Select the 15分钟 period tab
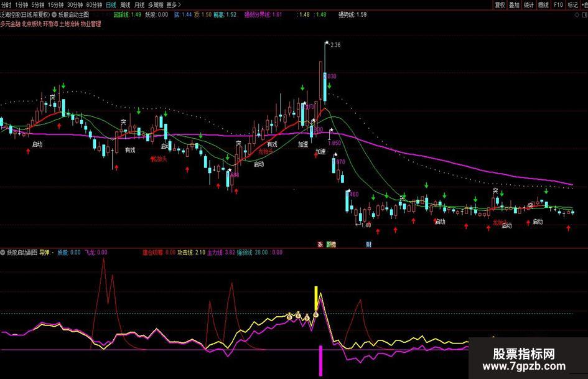Viewport: 588px width, 379px height. click(55, 5)
